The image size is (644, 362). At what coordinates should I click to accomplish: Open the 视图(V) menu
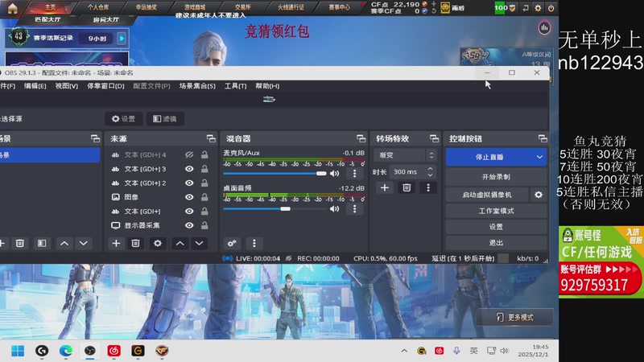[67, 86]
